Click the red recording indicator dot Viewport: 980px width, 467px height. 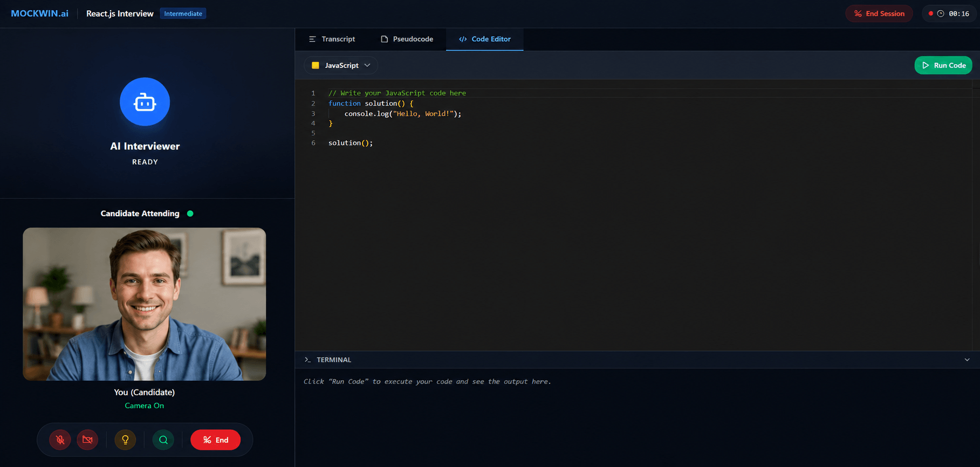pos(931,13)
